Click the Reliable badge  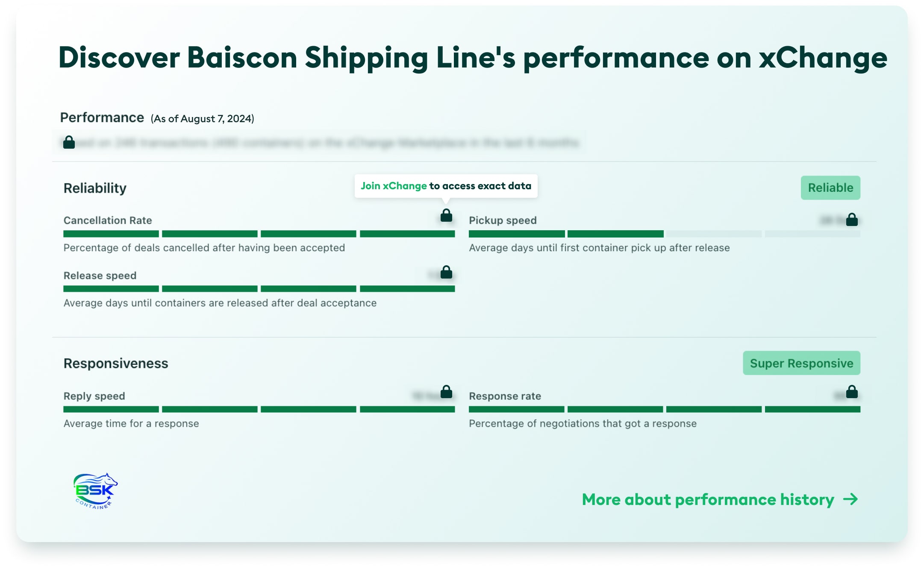[830, 188]
